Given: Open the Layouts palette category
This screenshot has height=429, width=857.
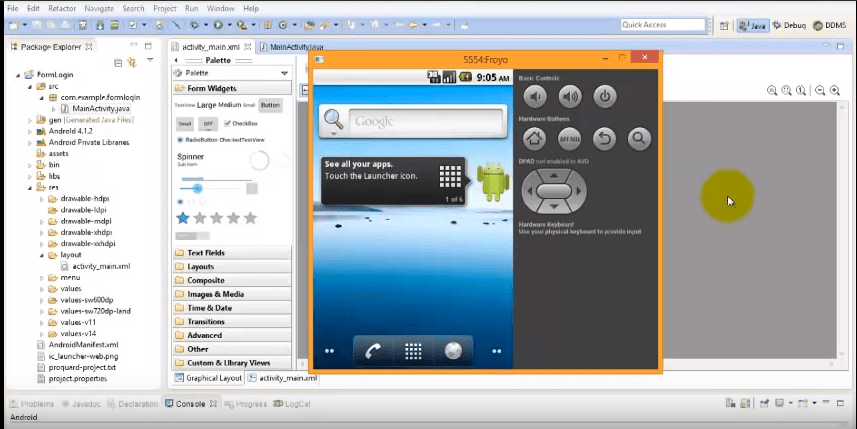Looking at the screenshot, I should point(232,266).
